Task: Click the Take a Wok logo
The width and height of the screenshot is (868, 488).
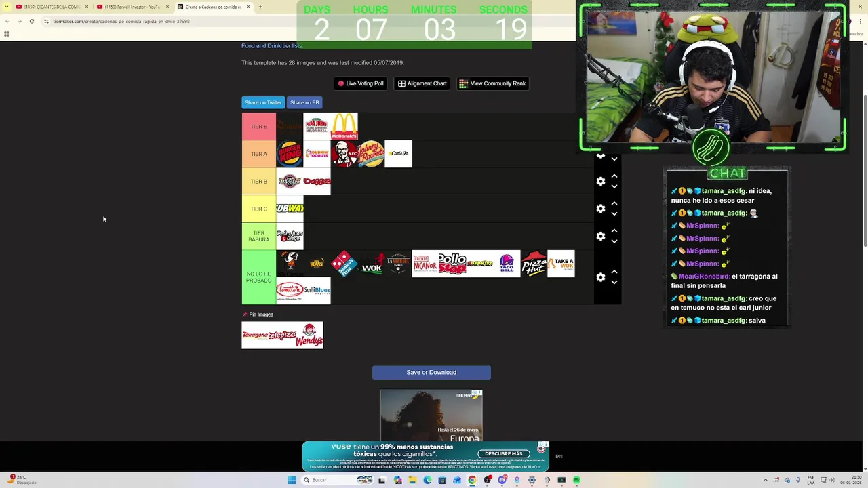Action: pos(561,264)
